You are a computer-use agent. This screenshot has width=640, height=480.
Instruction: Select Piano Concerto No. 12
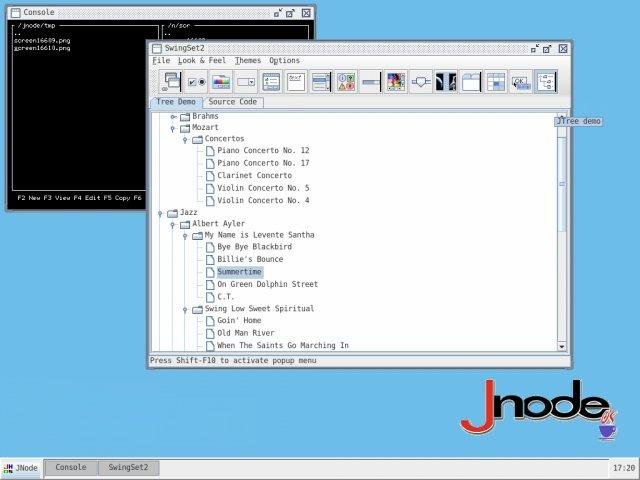pos(258,151)
